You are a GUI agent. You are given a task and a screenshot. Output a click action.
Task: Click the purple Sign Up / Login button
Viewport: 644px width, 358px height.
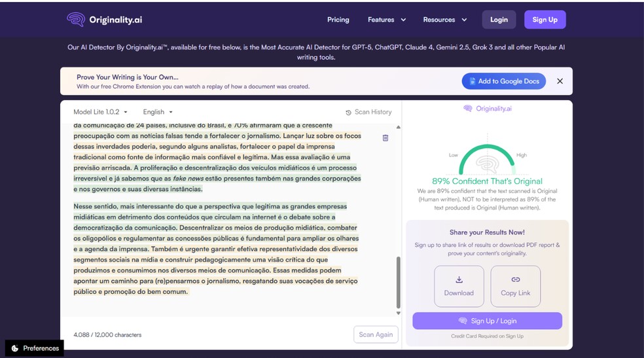487,321
